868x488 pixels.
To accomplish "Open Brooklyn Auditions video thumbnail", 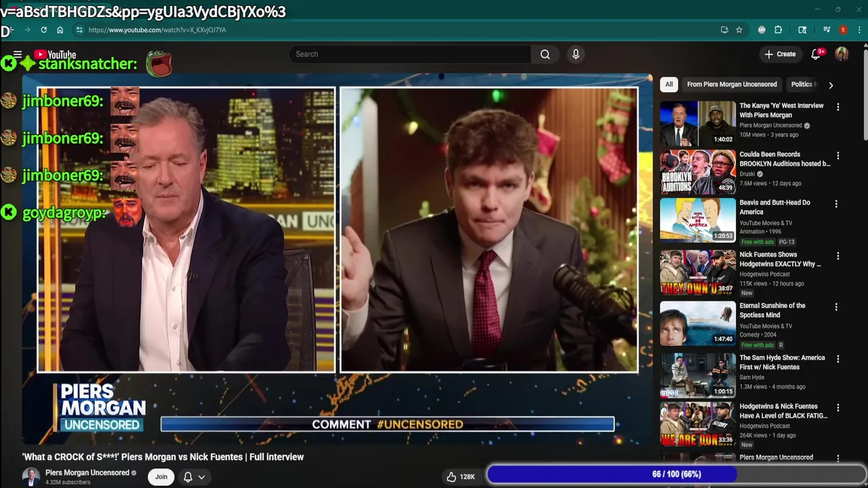I will click(698, 172).
